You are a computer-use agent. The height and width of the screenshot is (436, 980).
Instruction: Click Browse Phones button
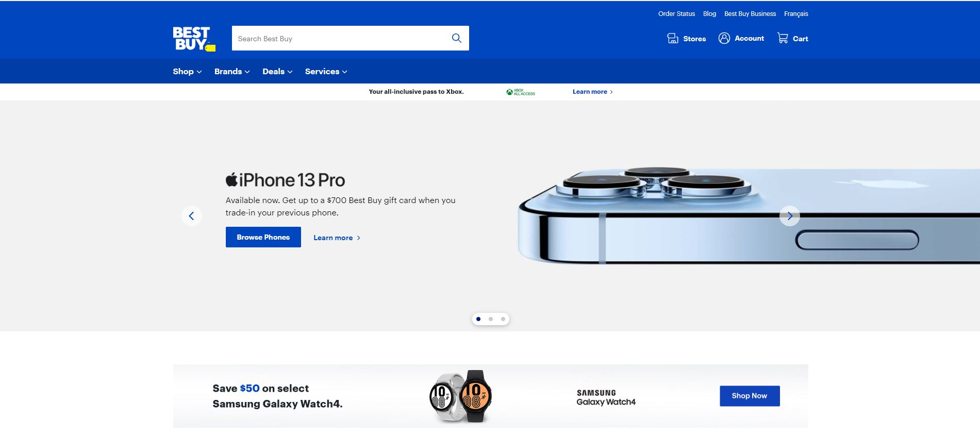263,237
